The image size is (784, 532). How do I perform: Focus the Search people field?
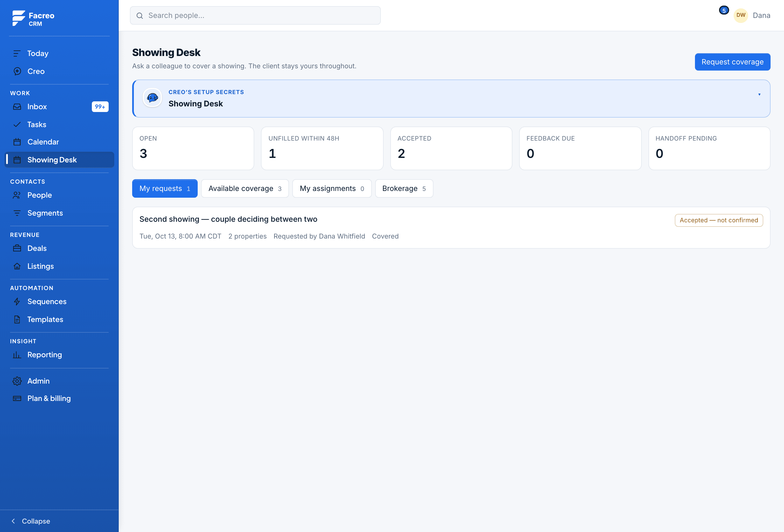pos(255,15)
